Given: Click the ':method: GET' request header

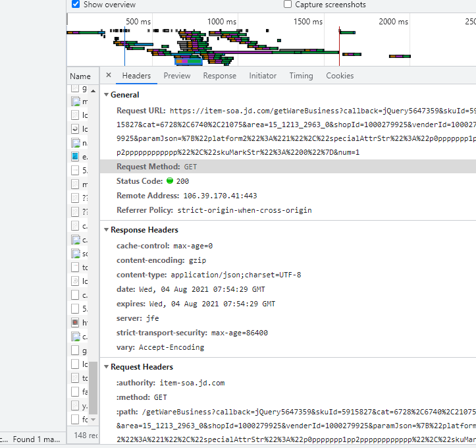Looking at the screenshot, I should [142, 397].
